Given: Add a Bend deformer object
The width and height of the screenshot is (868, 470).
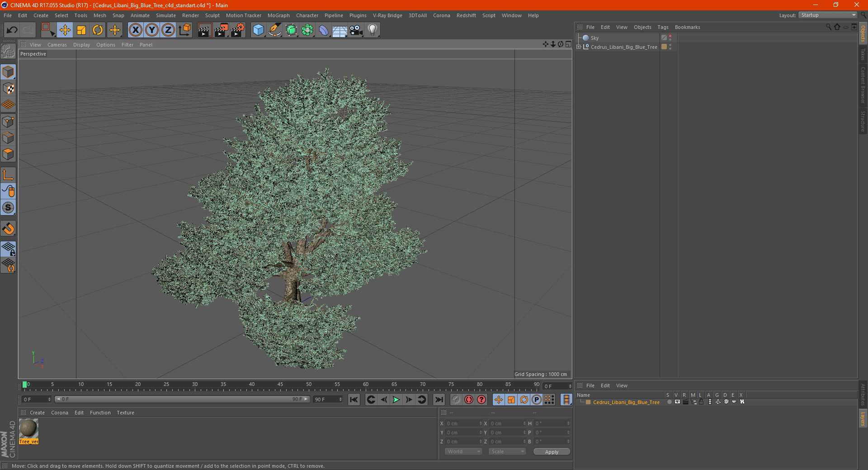Looking at the screenshot, I should tap(324, 30).
